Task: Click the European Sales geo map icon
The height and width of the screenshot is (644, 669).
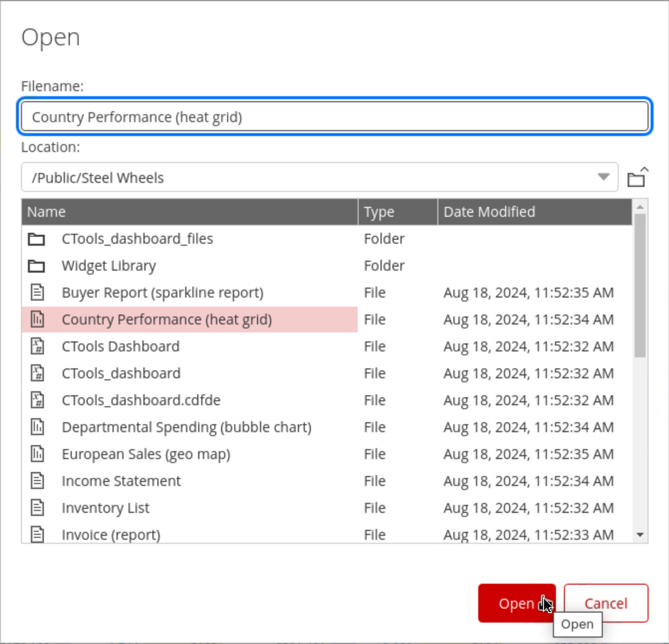Action: 37,454
